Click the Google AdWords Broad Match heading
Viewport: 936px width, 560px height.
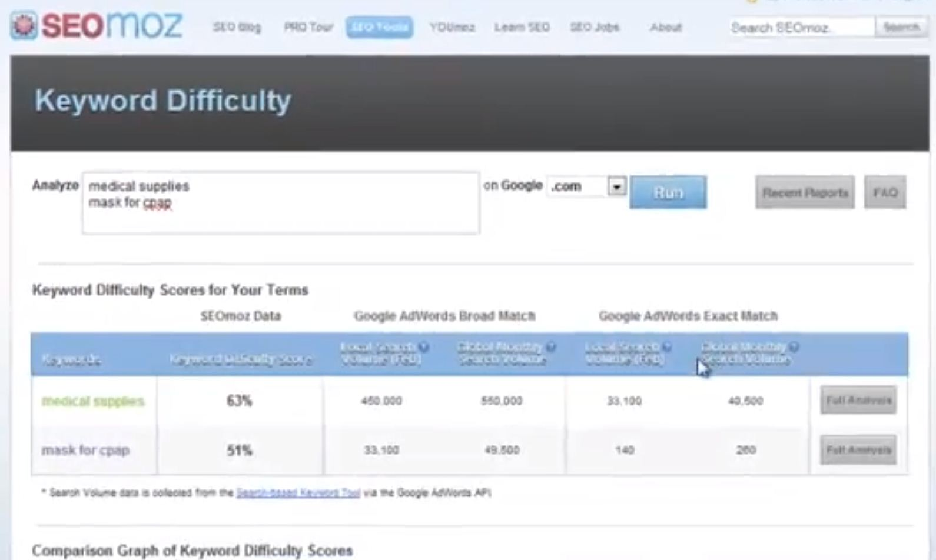pyautogui.click(x=444, y=316)
